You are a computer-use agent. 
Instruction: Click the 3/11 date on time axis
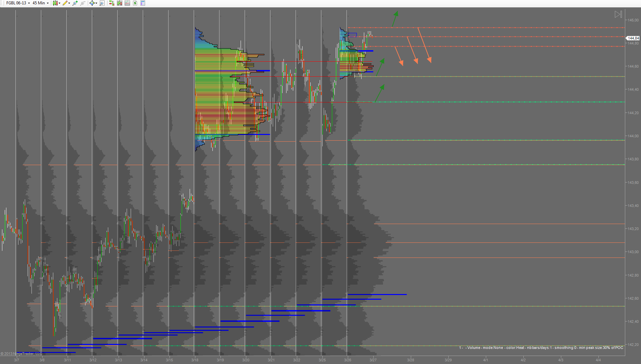point(67,360)
